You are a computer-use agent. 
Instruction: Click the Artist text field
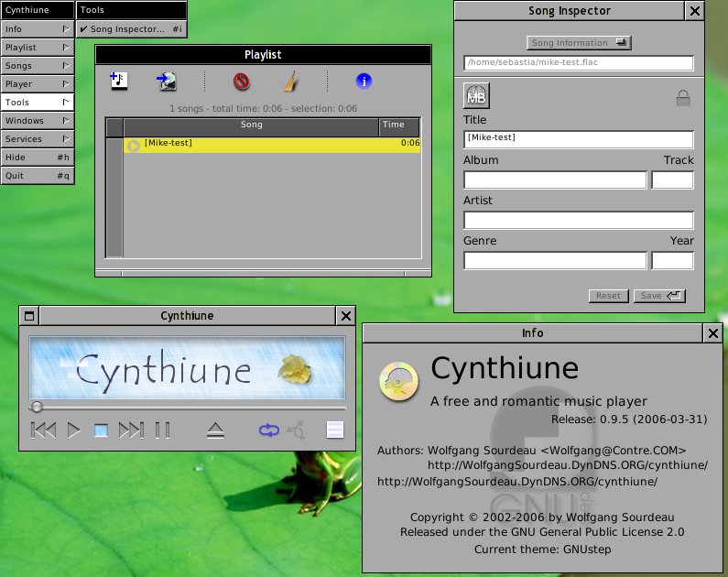578,220
